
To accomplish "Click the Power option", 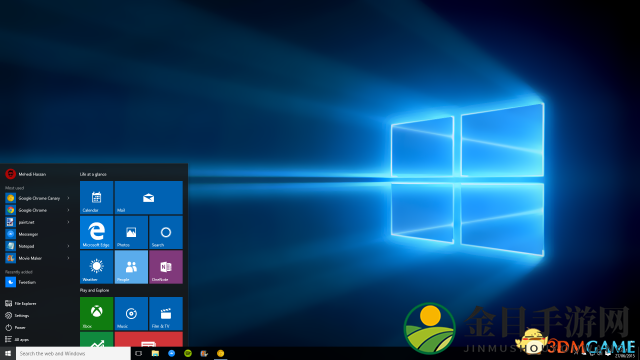I will [x=16, y=327].
